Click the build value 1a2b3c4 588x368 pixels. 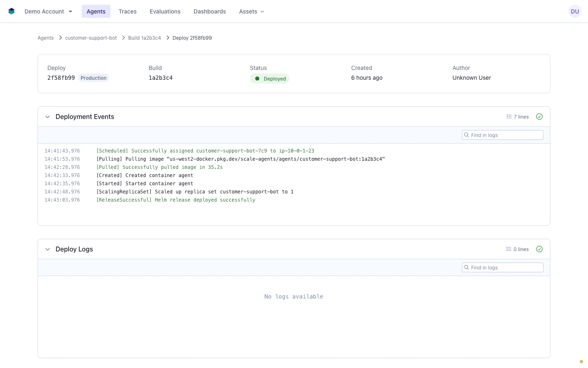click(x=160, y=78)
